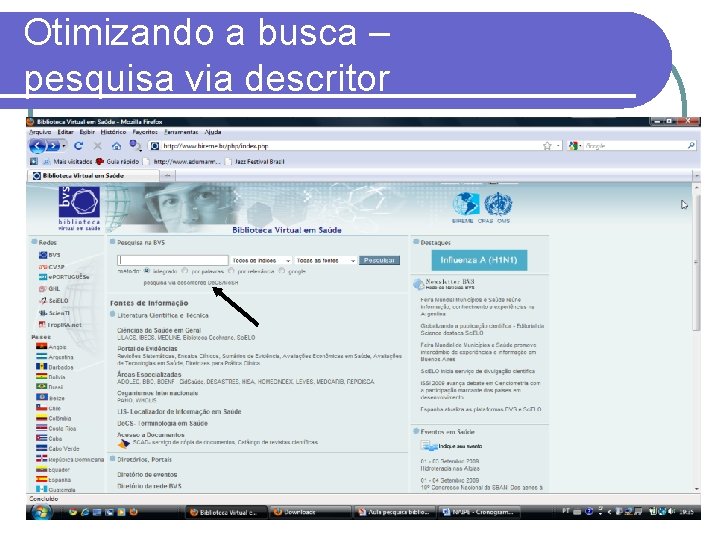Select España flag in Países list
Viewport: 720px width, 540px height.
42,479
